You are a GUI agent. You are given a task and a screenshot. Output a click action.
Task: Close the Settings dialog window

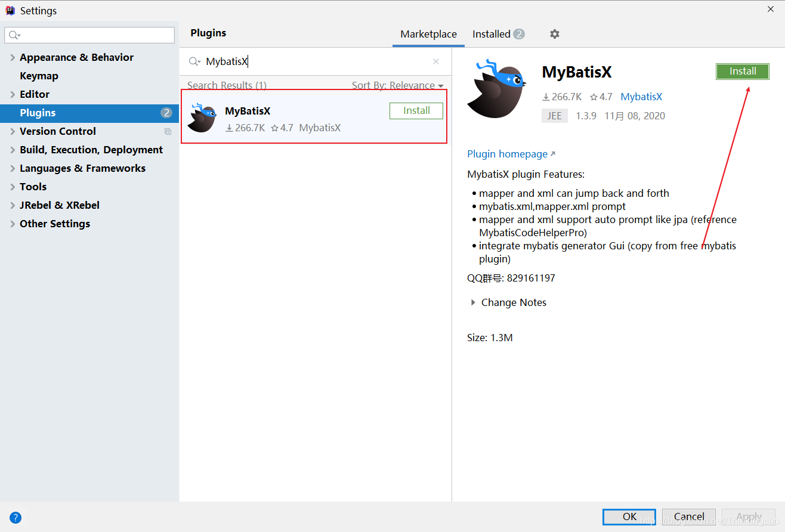tap(771, 9)
